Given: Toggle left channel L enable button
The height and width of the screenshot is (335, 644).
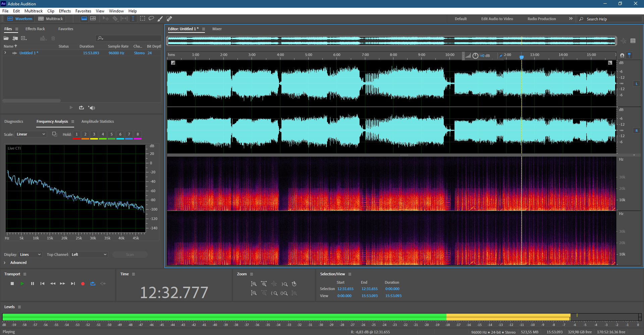Looking at the screenshot, I should (636, 83).
